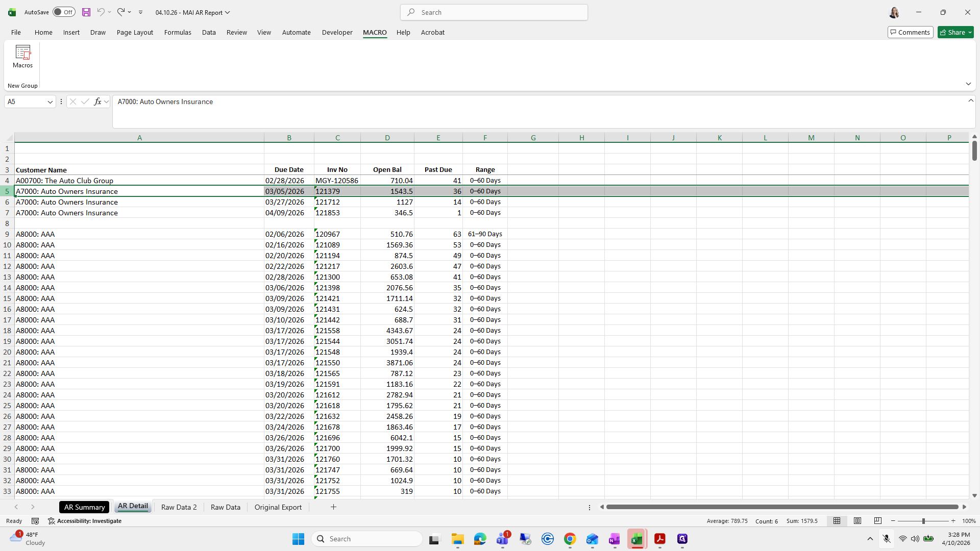
Task: Click the Insert Function fx icon
Action: pyautogui.click(x=98, y=102)
